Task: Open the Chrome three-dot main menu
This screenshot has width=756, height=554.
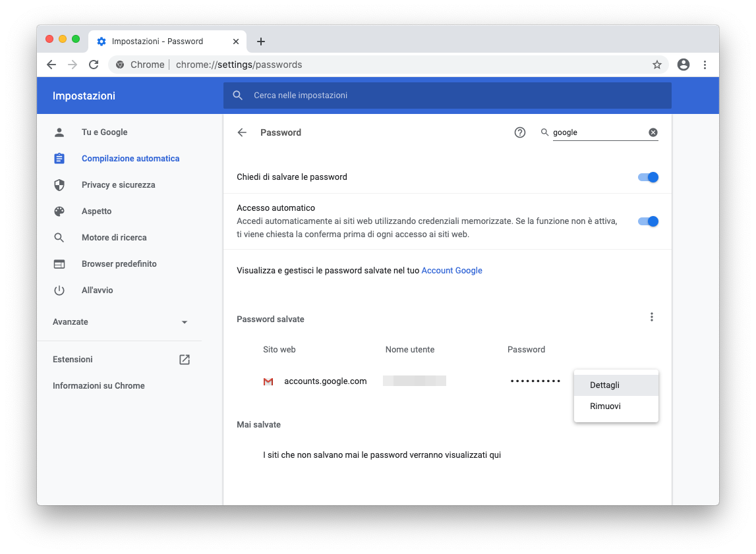Action: pyautogui.click(x=705, y=65)
